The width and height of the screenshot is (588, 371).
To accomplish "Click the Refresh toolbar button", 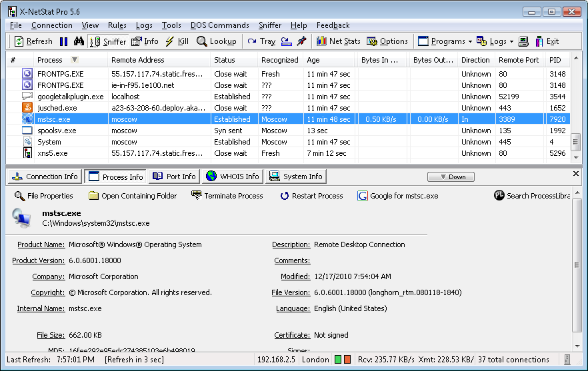I will 33,41.
